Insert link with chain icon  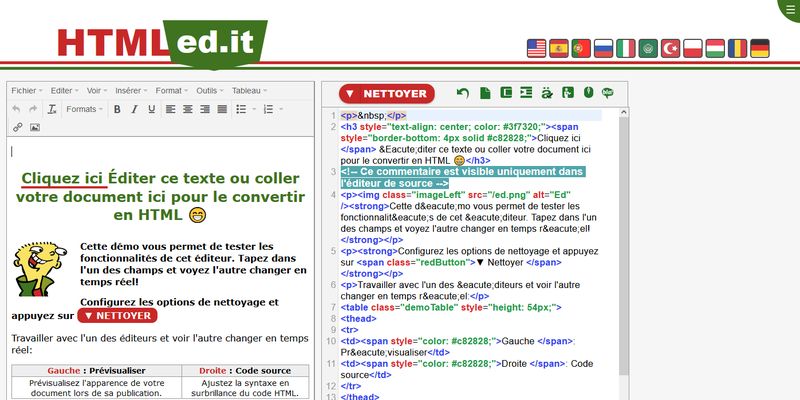click(x=18, y=127)
